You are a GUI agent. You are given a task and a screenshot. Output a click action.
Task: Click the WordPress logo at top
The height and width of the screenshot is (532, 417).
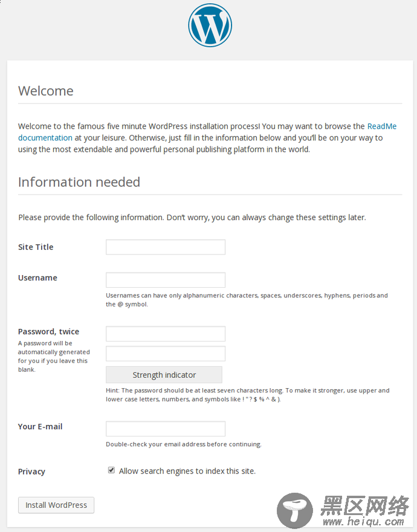(210, 25)
